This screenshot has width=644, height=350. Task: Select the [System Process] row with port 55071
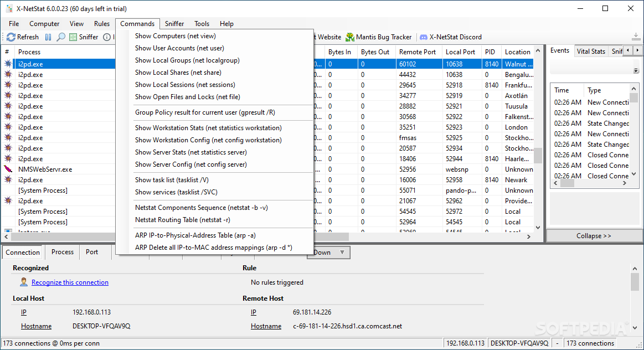click(268, 191)
